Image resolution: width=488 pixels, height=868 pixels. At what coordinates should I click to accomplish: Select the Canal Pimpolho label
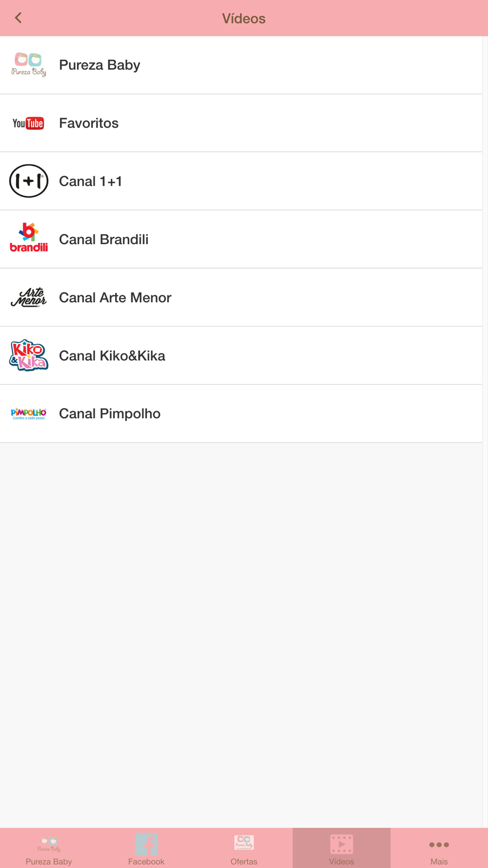pos(110,413)
